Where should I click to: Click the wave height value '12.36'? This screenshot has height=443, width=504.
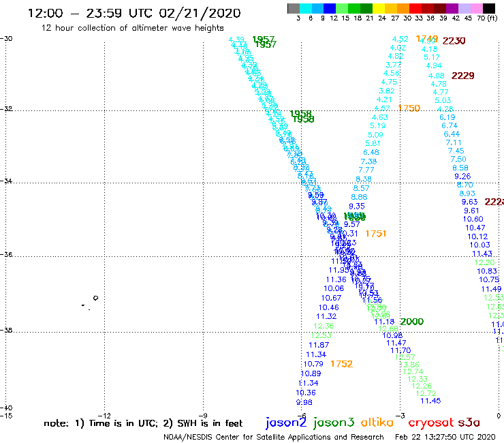324,326
